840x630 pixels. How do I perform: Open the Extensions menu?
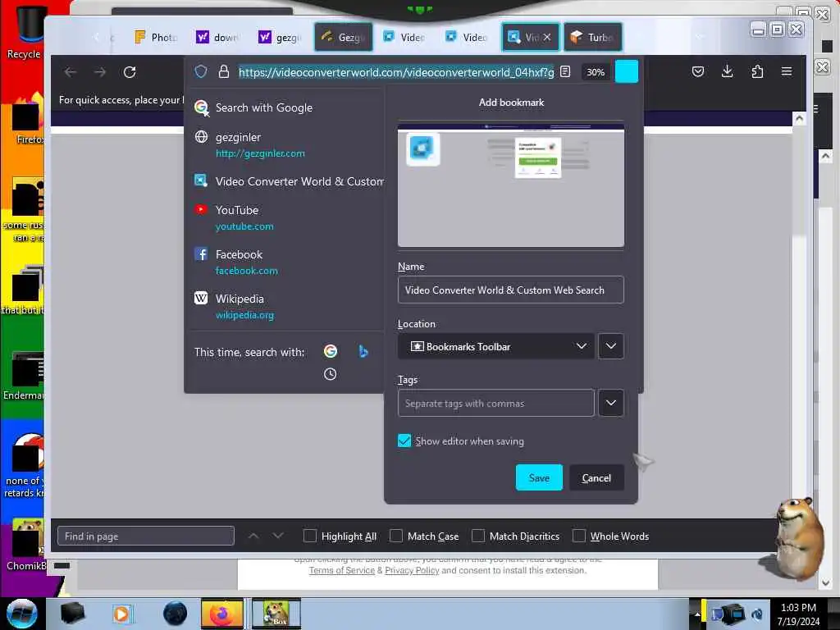(x=757, y=71)
